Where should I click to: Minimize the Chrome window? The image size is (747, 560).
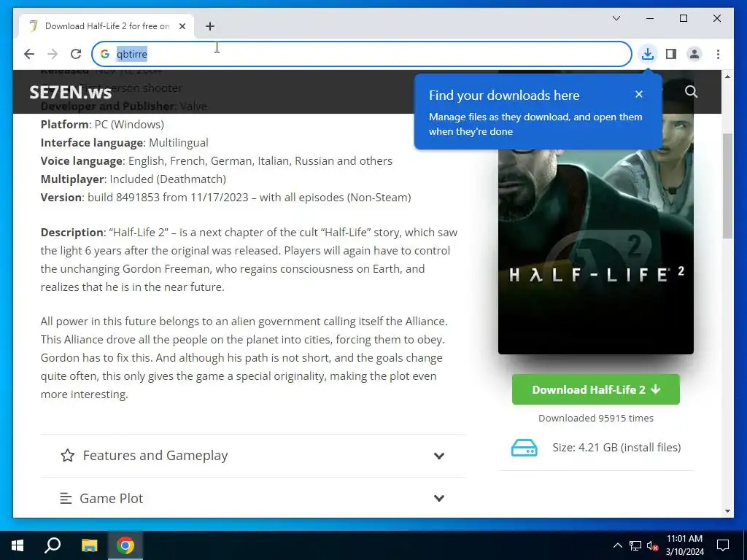tap(650, 18)
